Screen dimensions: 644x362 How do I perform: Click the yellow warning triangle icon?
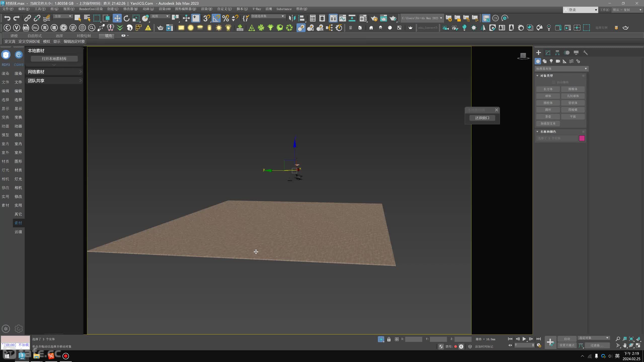(148, 28)
